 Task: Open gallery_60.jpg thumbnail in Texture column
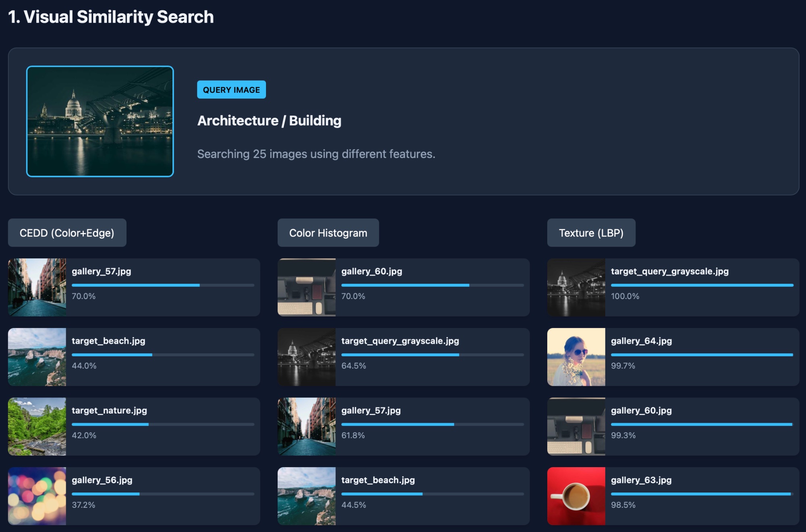click(576, 427)
